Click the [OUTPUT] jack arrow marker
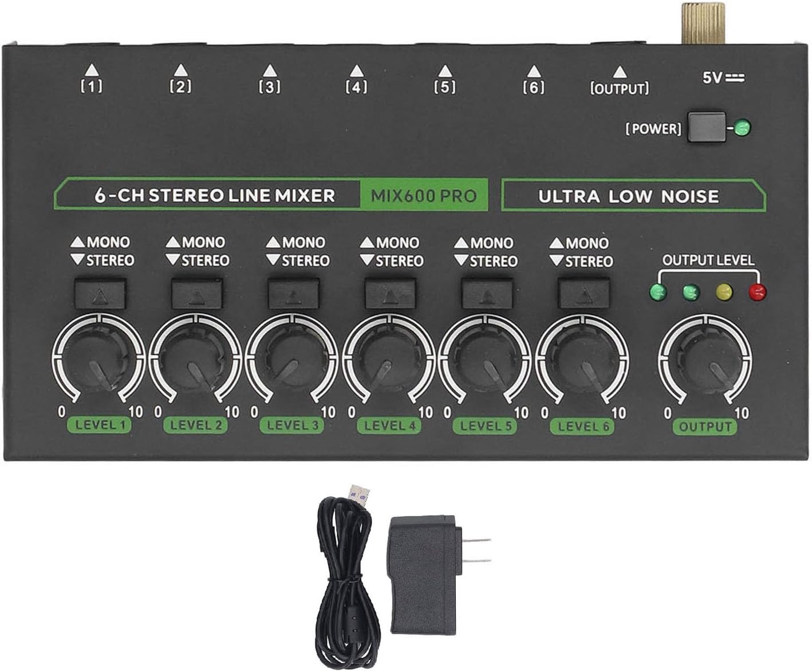This screenshot has height=672, width=812. (x=620, y=73)
